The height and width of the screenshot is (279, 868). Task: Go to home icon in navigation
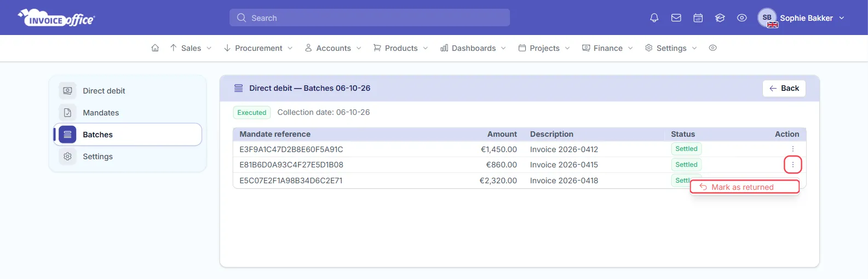155,48
